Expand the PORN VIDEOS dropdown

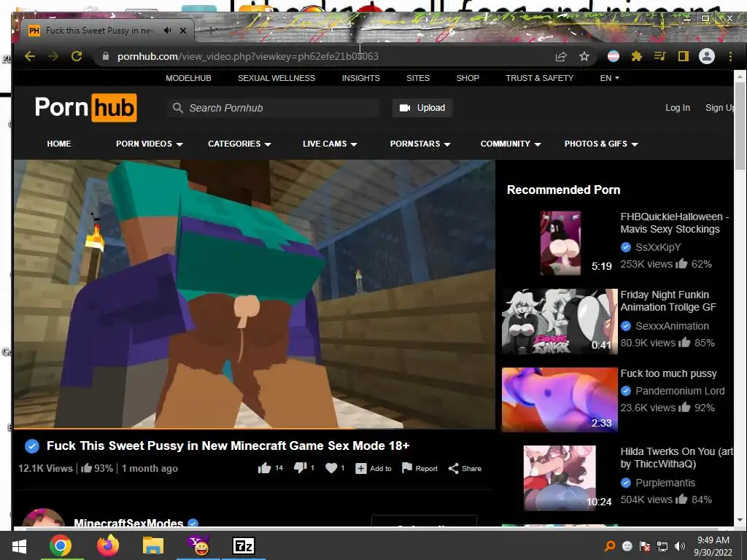149,144
